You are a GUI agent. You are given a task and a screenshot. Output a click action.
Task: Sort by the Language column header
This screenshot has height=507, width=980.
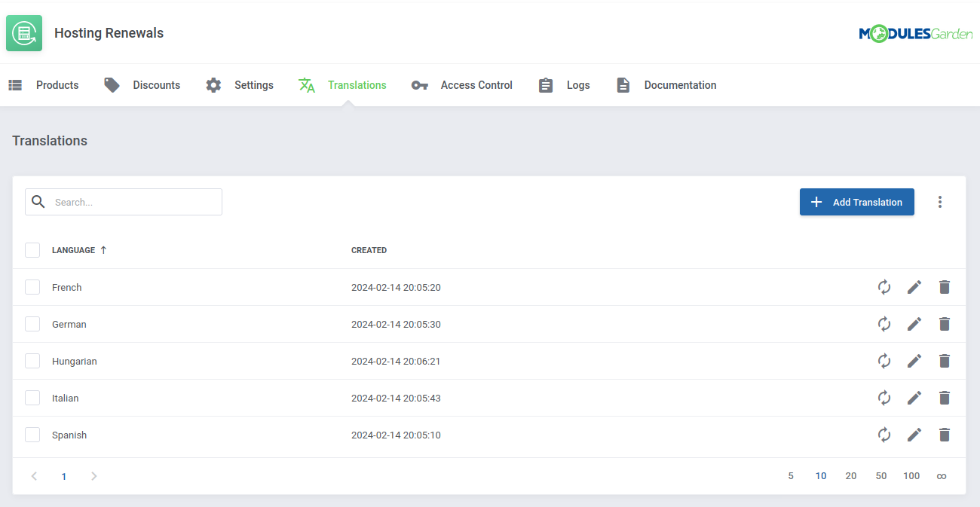click(79, 250)
